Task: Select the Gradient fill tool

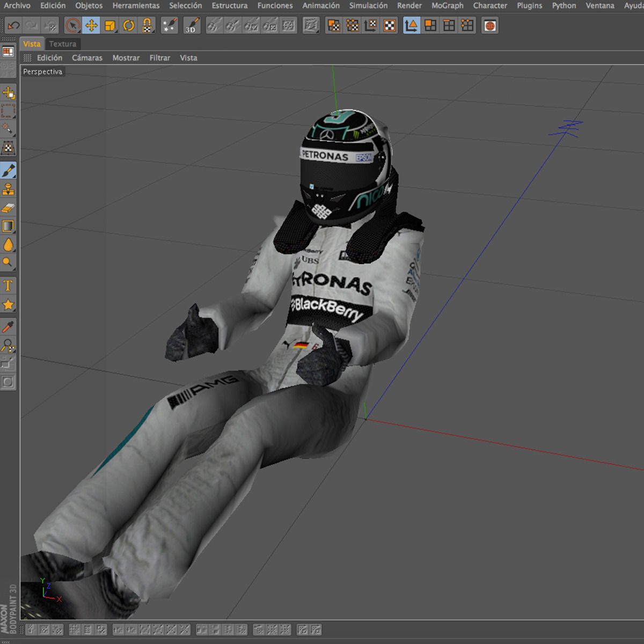Action: pyautogui.click(x=8, y=226)
